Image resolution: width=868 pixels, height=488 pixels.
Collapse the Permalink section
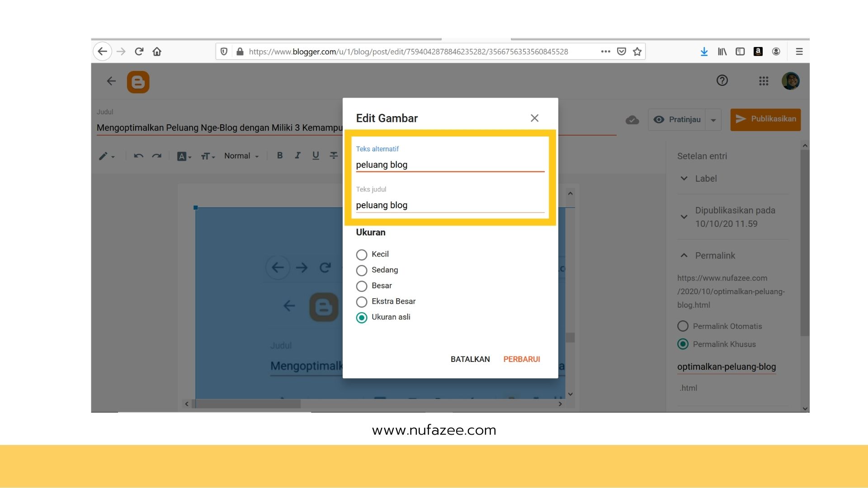coord(684,255)
